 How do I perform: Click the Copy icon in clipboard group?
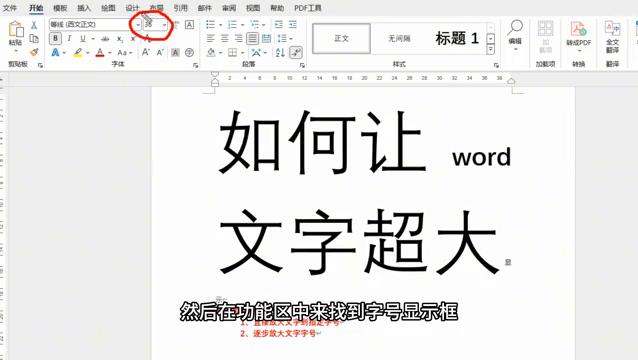(34, 39)
